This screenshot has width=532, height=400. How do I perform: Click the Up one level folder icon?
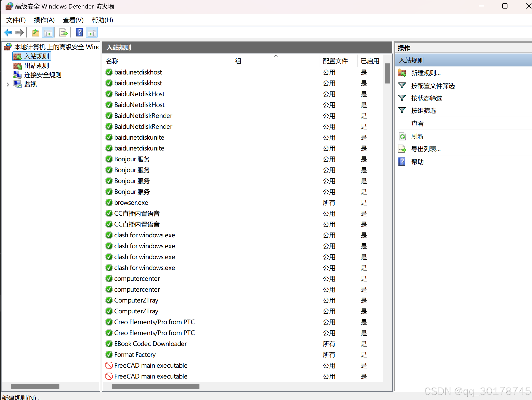(x=35, y=33)
